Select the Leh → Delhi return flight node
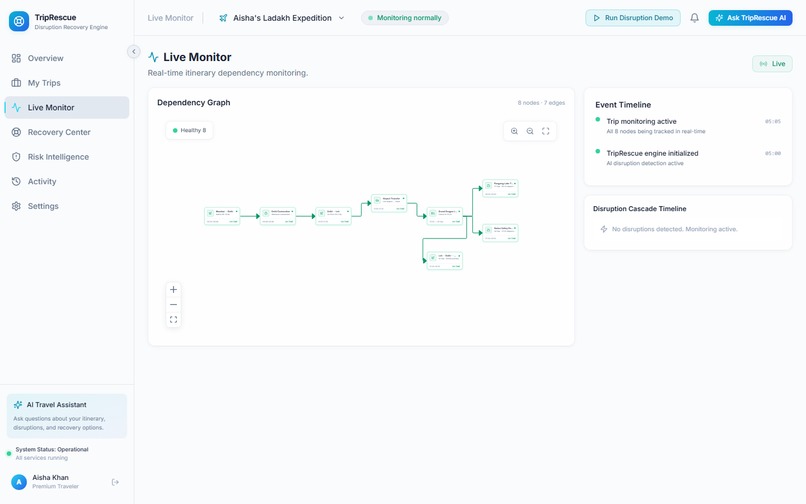 click(445, 260)
